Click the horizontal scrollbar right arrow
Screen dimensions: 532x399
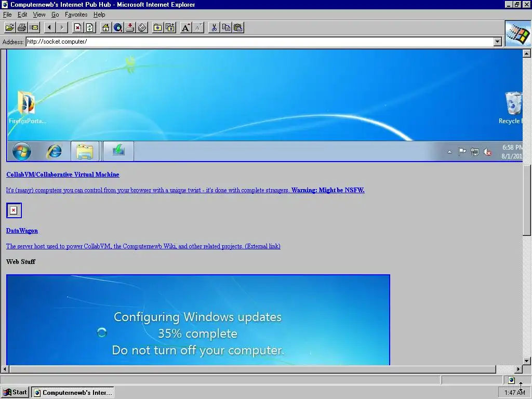[518, 369]
